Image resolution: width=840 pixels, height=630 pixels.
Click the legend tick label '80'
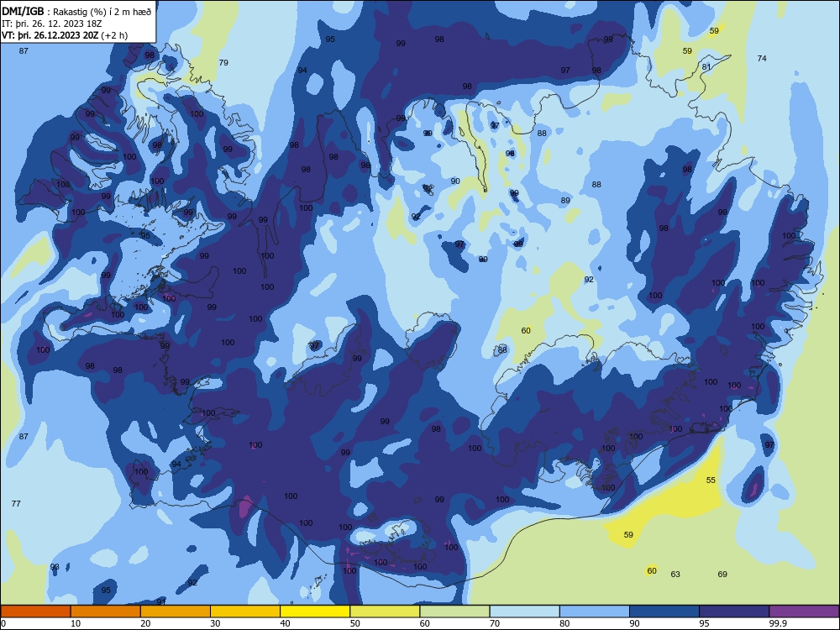(x=564, y=623)
